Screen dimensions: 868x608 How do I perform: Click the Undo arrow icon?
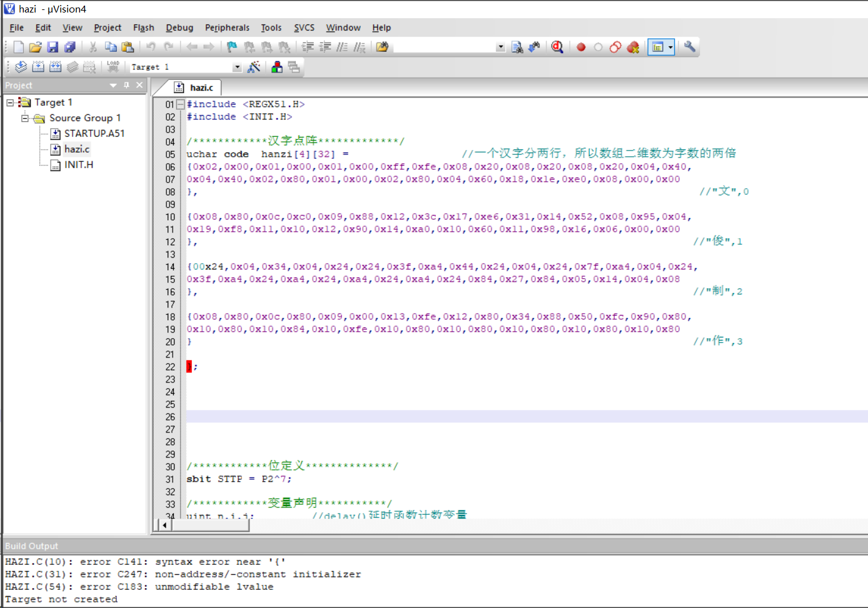pos(151,47)
